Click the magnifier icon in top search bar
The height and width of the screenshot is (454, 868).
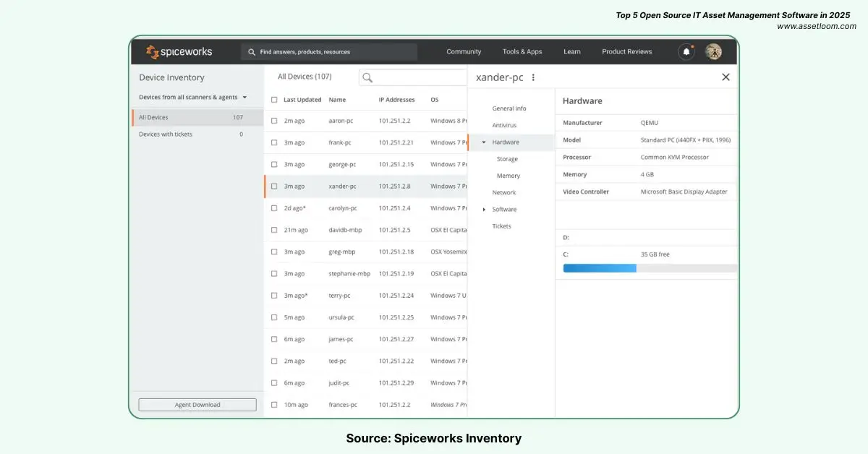252,52
